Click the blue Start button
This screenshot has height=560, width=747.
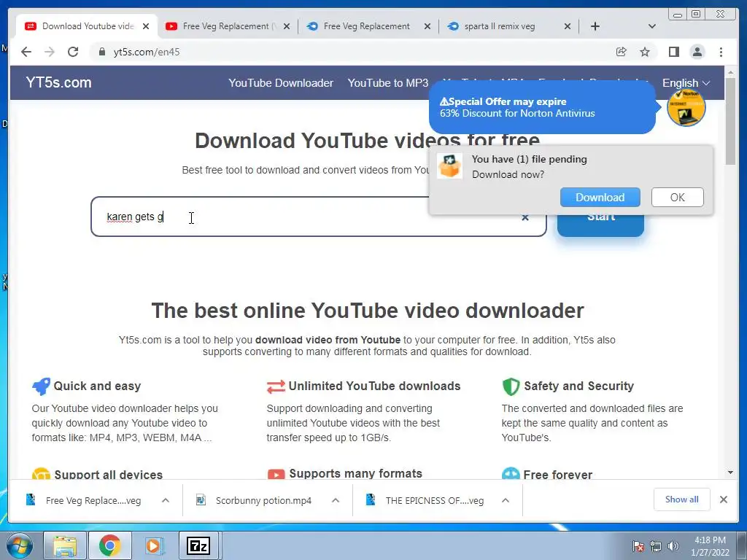pyautogui.click(x=600, y=225)
